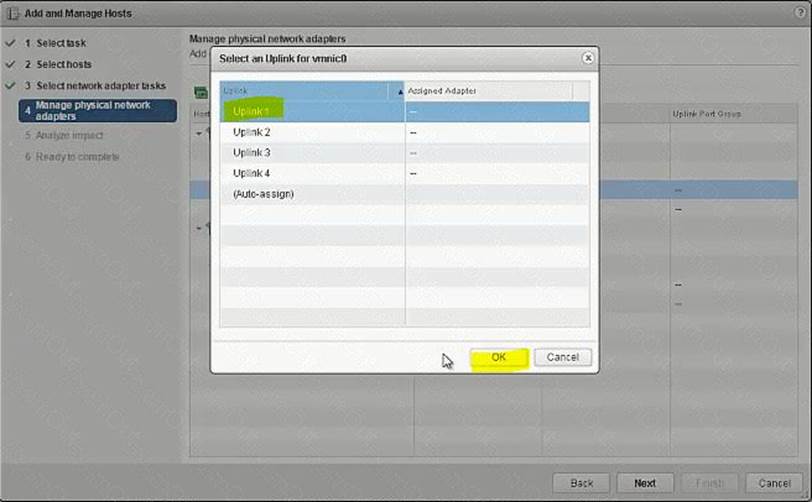This screenshot has height=502, width=812.
Task: Pick Uplink 4 in the uplink table
Action: click(251, 173)
